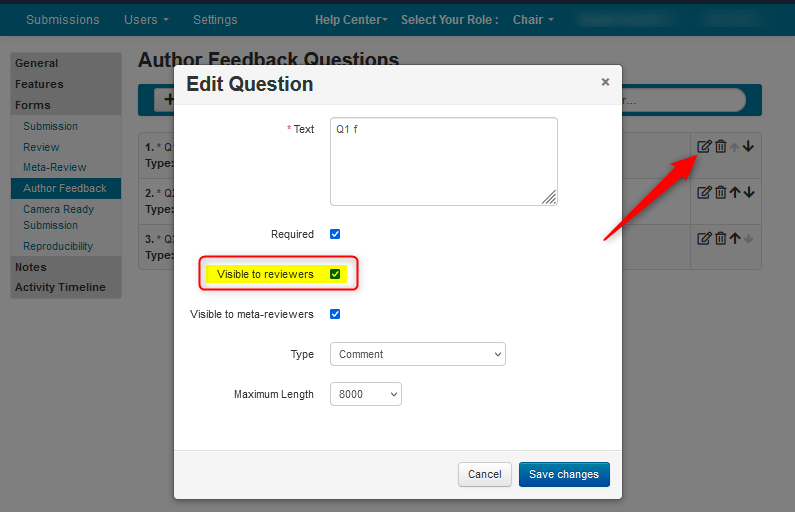Move question 2 up with arrow
Viewport: 795px width, 512px height.
click(735, 192)
